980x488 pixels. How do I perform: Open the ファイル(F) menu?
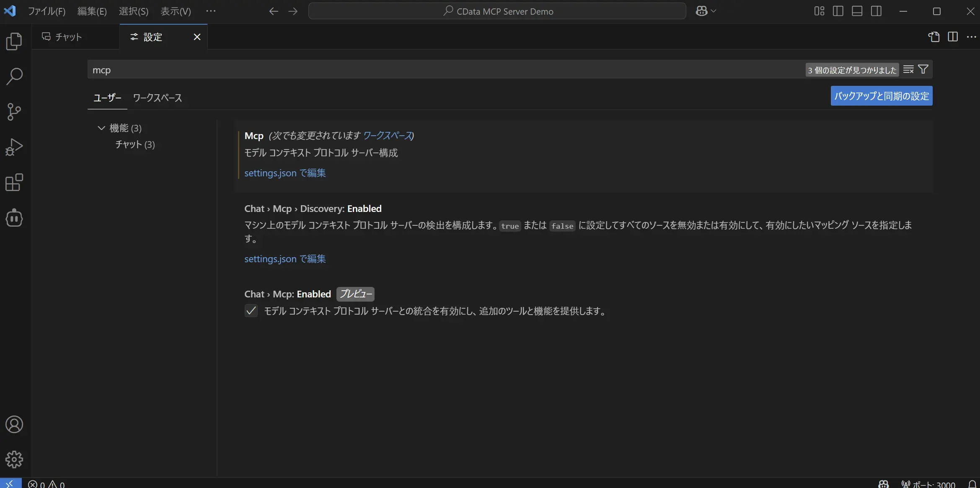click(x=47, y=11)
